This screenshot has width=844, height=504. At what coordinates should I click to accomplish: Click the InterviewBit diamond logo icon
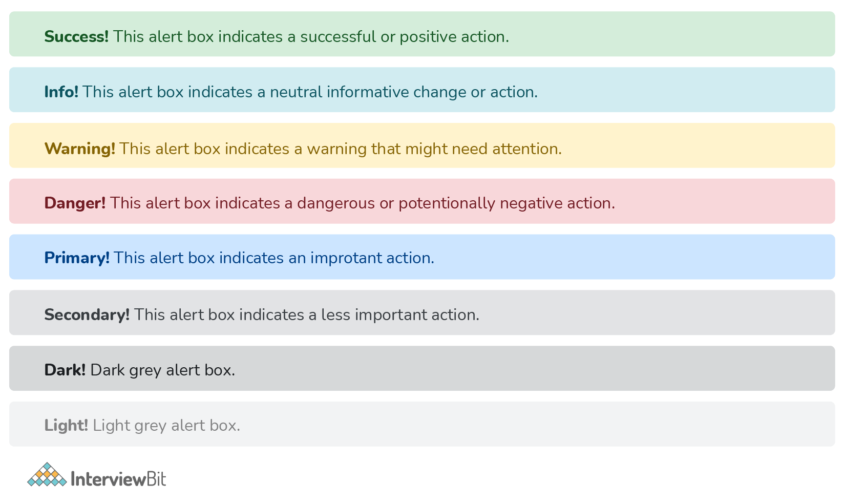(x=47, y=474)
